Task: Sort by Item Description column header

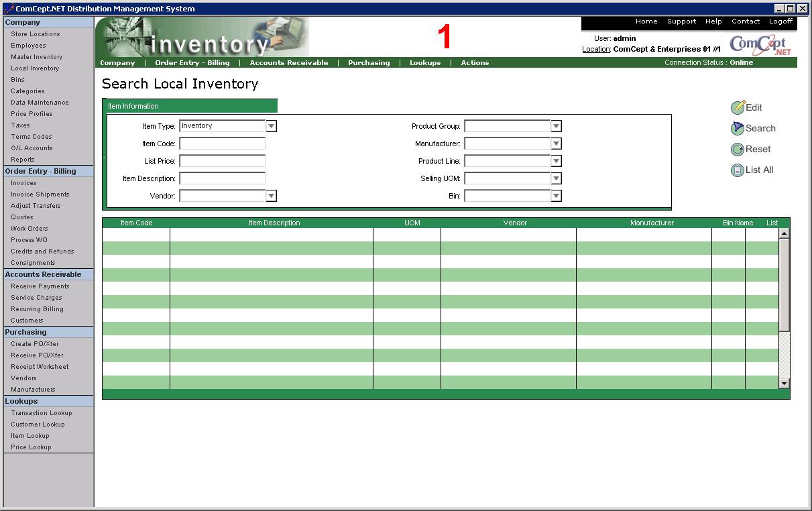Action: click(x=274, y=223)
